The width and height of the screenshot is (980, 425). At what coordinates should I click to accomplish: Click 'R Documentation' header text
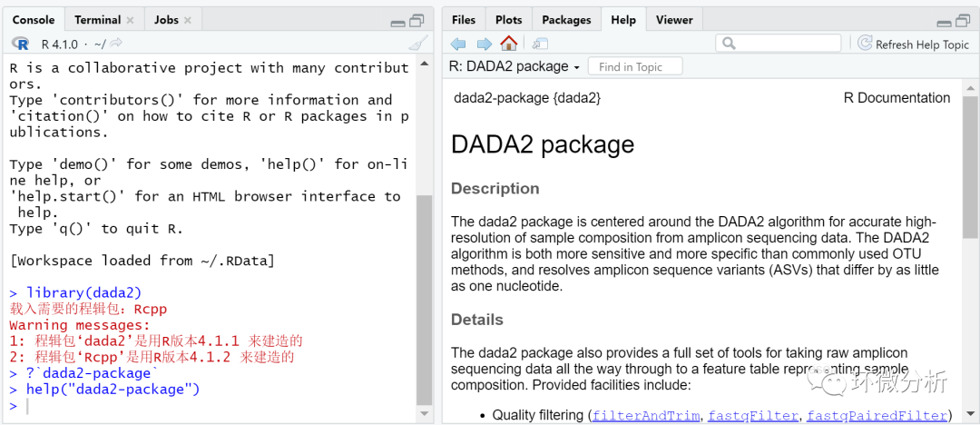[x=897, y=98]
